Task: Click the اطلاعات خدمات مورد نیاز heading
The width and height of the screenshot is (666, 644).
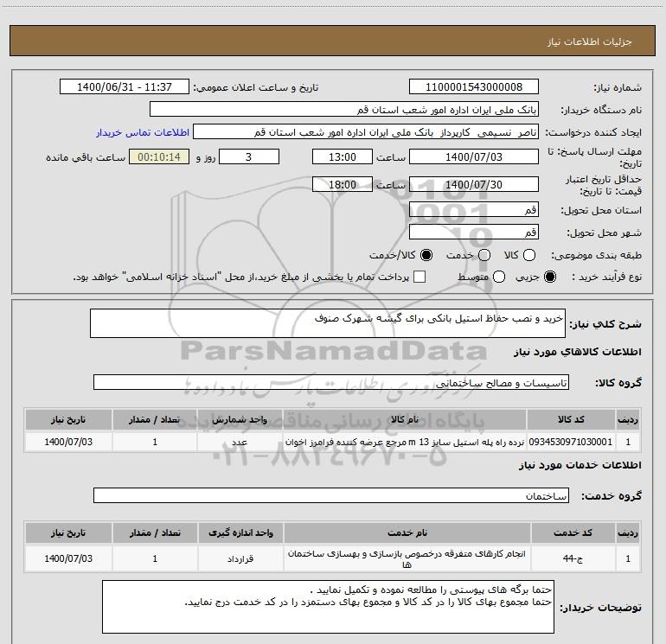Action: click(580, 465)
